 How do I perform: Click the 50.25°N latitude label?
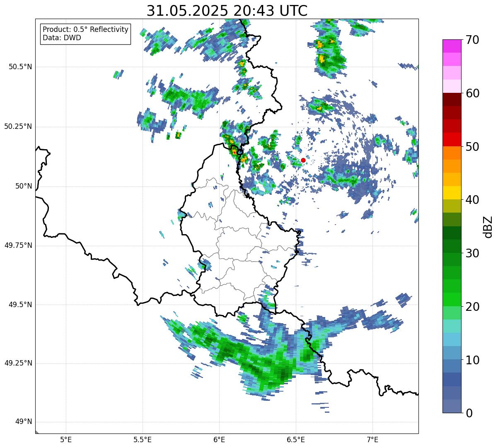[x=18, y=126]
